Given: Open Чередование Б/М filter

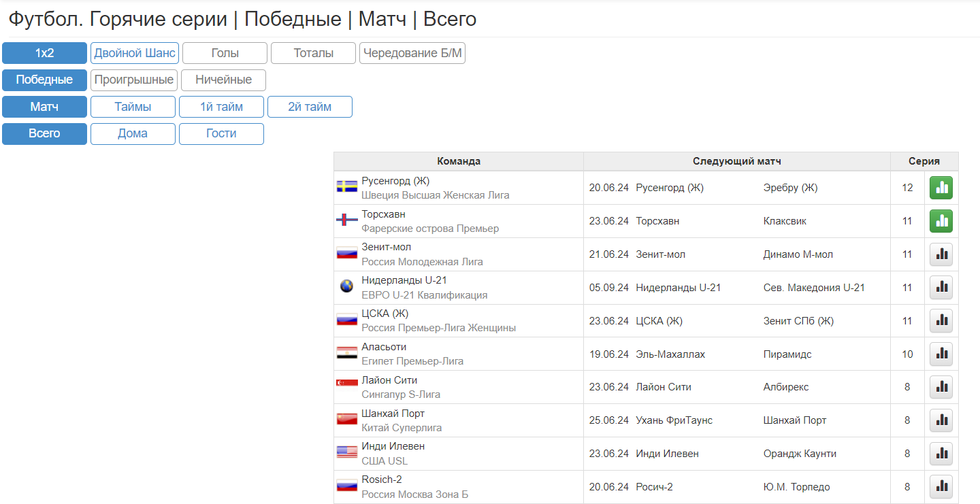Looking at the screenshot, I should pyautogui.click(x=412, y=53).
